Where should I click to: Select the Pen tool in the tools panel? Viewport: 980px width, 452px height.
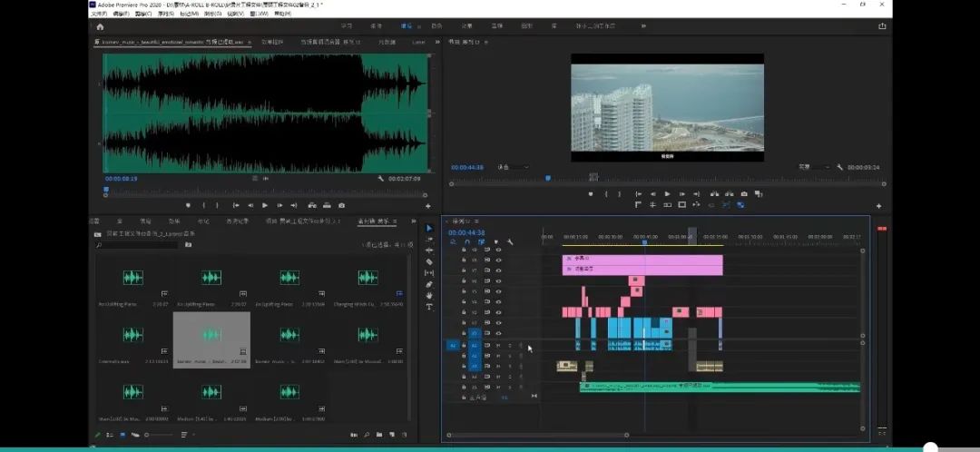[x=429, y=284]
